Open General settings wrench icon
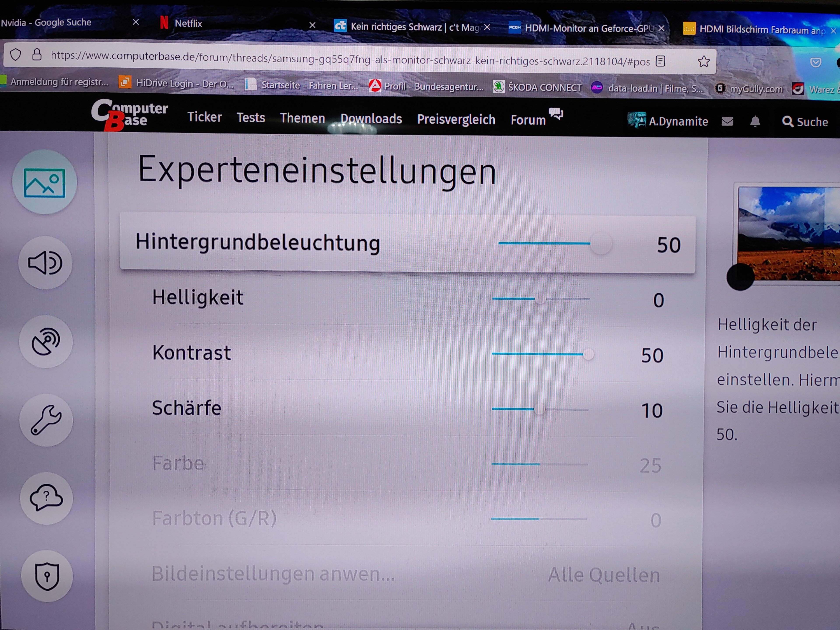 point(46,420)
